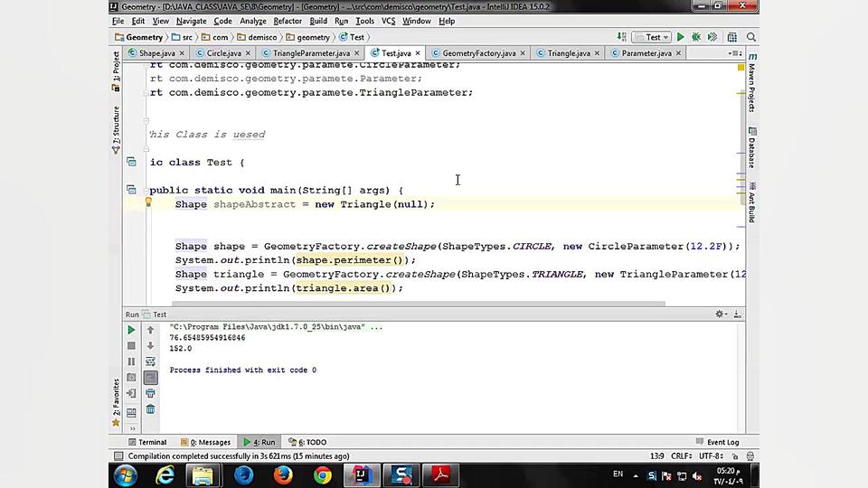Open Run panel settings gear
868x488 pixels.
720,314
